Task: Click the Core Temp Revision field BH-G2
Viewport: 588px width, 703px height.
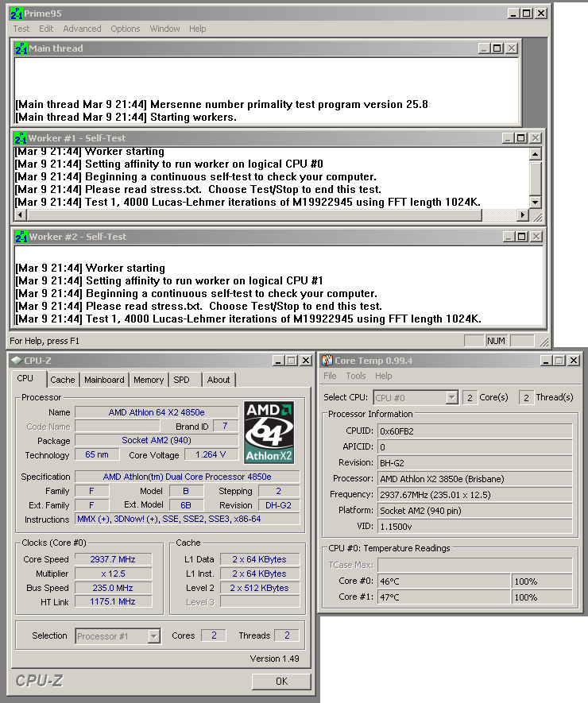Action: pos(475,462)
